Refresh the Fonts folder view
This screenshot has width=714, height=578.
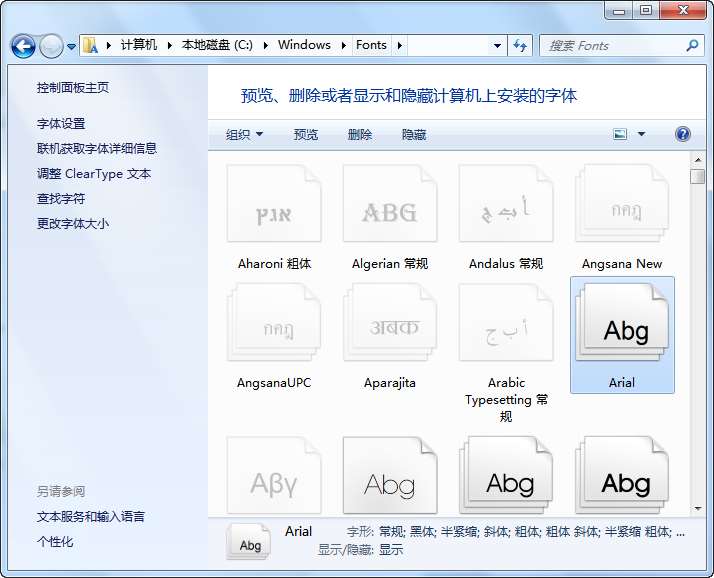point(520,45)
